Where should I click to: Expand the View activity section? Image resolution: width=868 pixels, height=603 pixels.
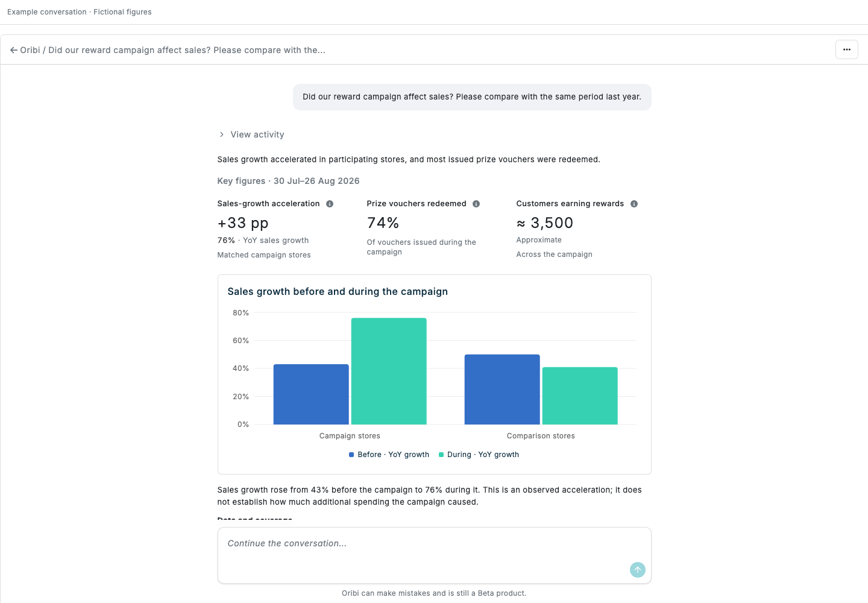[251, 134]
